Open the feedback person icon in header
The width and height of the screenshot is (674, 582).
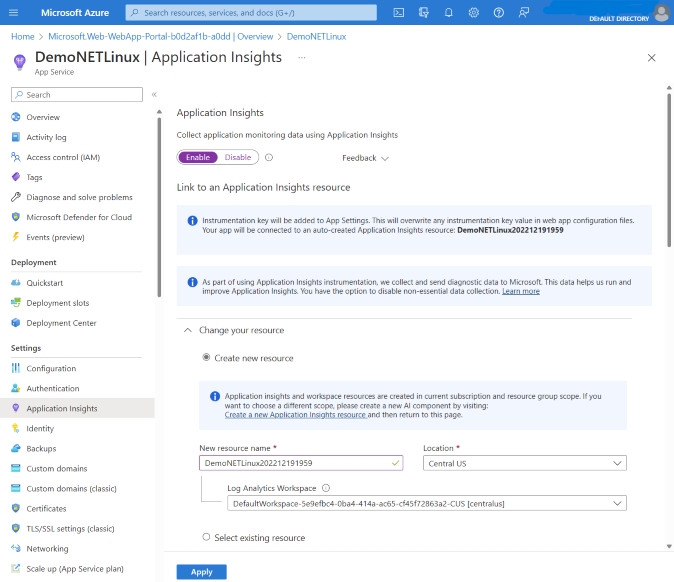coord(524,12)
